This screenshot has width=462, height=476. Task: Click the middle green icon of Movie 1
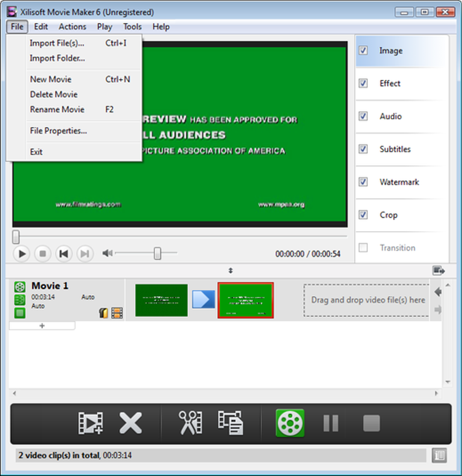(x=20, y=300)
